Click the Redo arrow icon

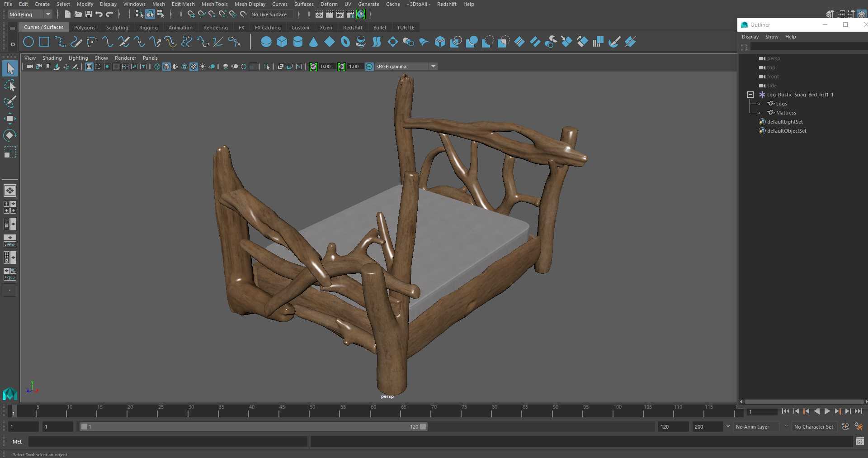pyautogui.click(x=109, y=14)
